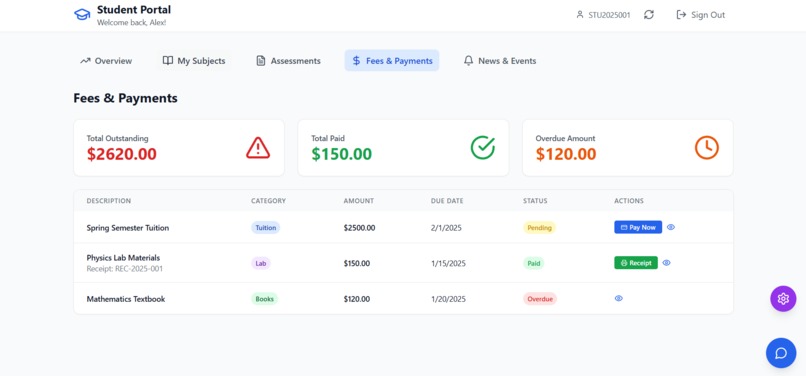Viewport: 806px width, 376px height.
Task: Click the user profile icon beside STU2025001
Action: [580, 15]
